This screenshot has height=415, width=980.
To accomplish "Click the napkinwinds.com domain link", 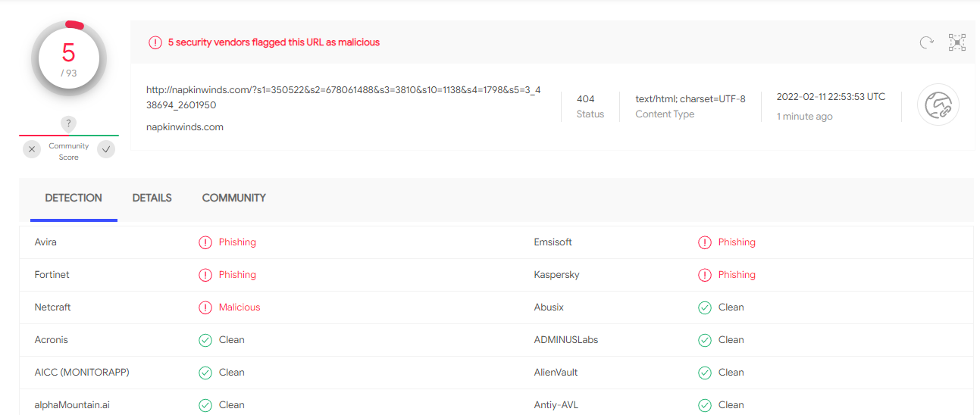I will pos(184,127).
